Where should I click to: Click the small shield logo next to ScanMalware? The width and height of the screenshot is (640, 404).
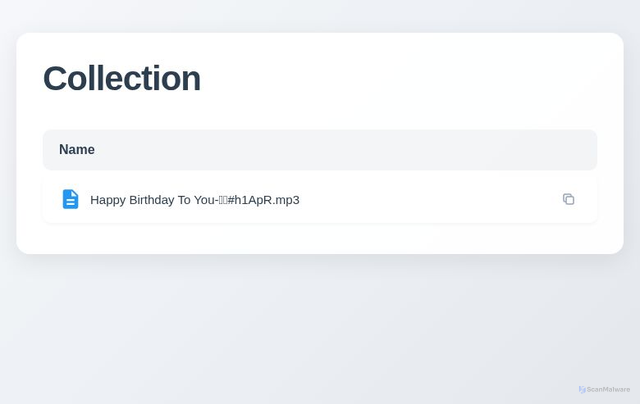click(x=582, y=389)
